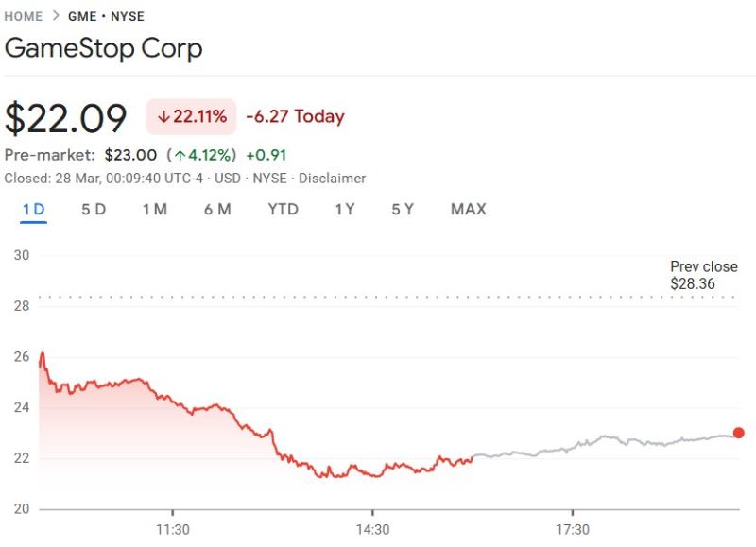Switch to the 1M chart tab
The width and height of the screenshot is (756, 547).
(x=155, y=209)
